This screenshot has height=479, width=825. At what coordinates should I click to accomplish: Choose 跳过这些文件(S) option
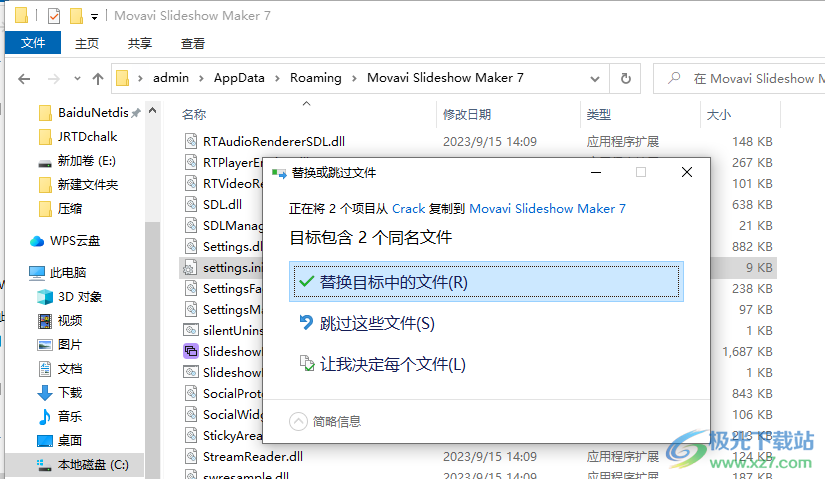[x=377, y=323]
